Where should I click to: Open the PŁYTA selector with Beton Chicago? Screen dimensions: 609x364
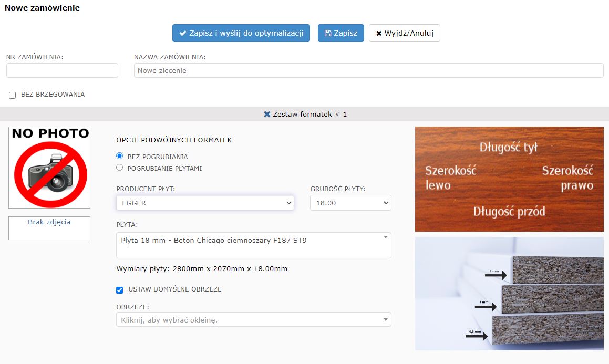[250, 245]
